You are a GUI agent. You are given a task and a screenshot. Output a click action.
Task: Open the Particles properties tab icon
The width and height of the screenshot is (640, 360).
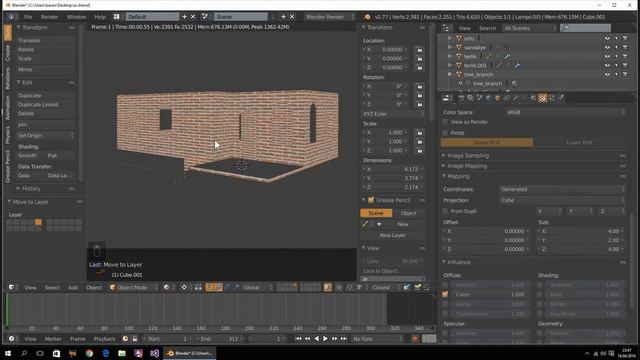point(552,98)
